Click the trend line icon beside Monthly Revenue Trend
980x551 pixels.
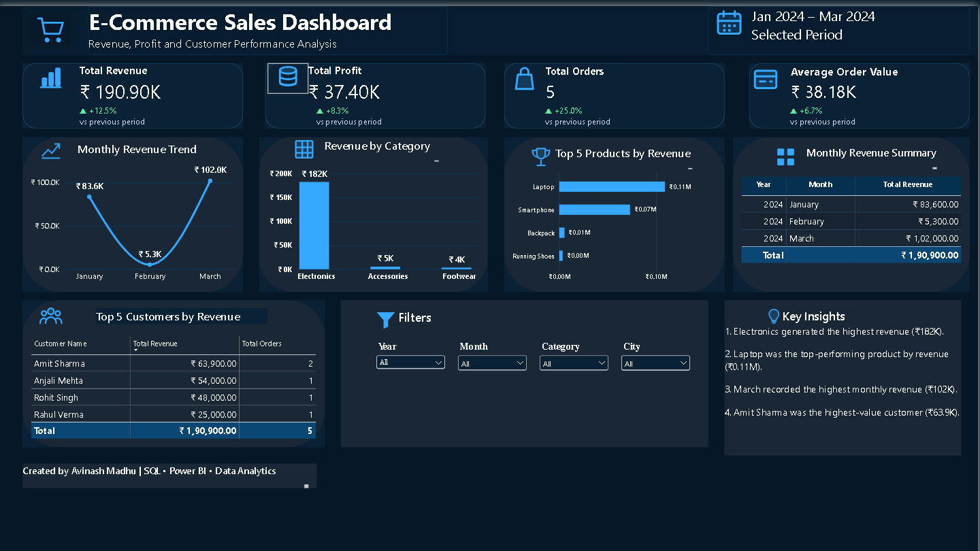tap(51, 151)
